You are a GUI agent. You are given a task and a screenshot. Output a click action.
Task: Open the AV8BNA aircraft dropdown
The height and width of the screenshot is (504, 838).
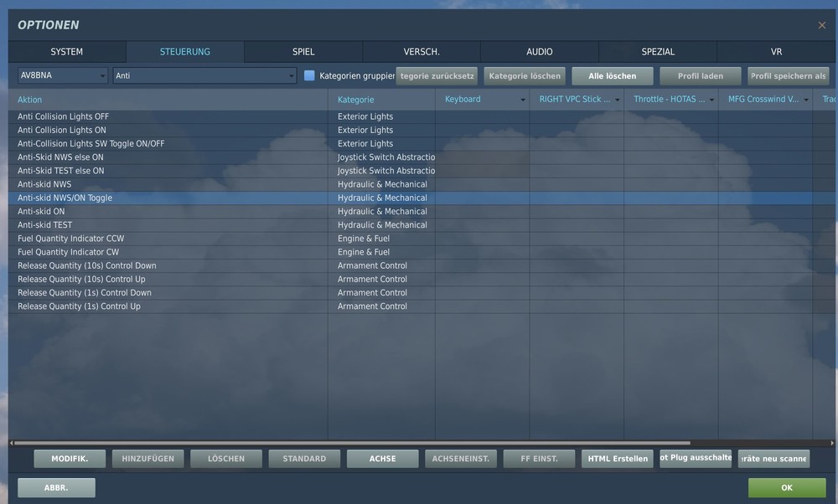tap(63, 75)
